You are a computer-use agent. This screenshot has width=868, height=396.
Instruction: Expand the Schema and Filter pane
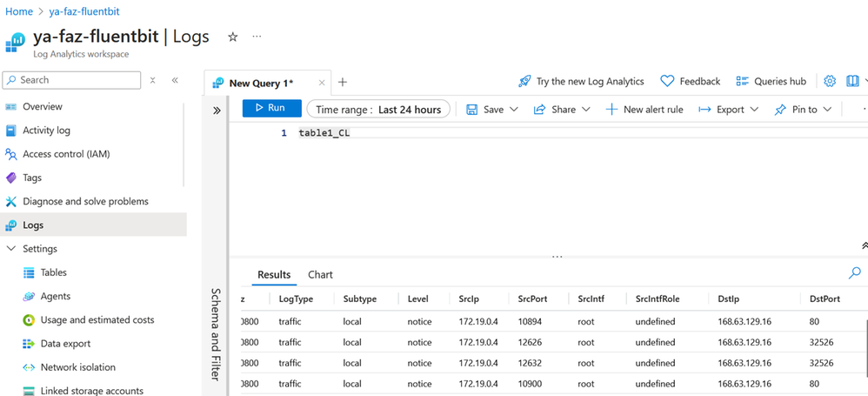[217, 110]
